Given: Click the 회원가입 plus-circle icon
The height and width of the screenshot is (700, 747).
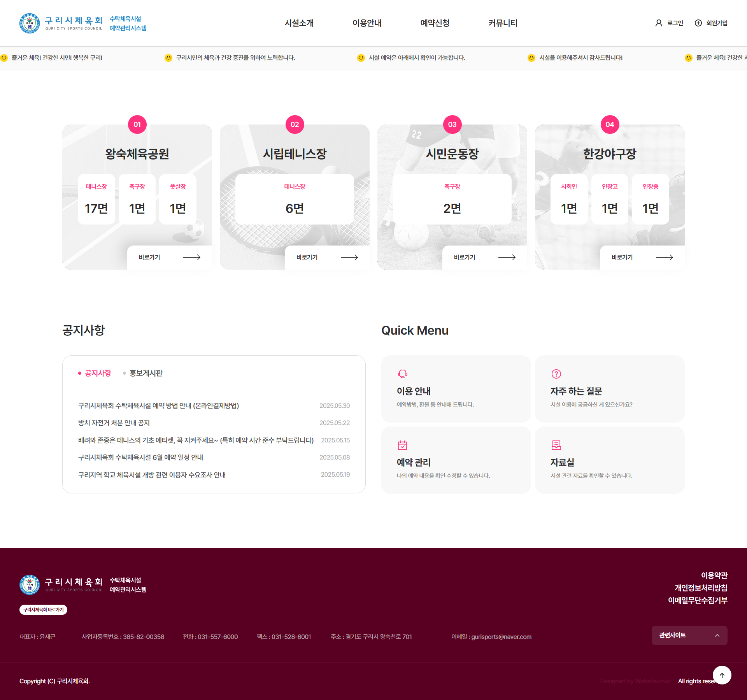Looking at the screenshot, I should click(698, 23).
